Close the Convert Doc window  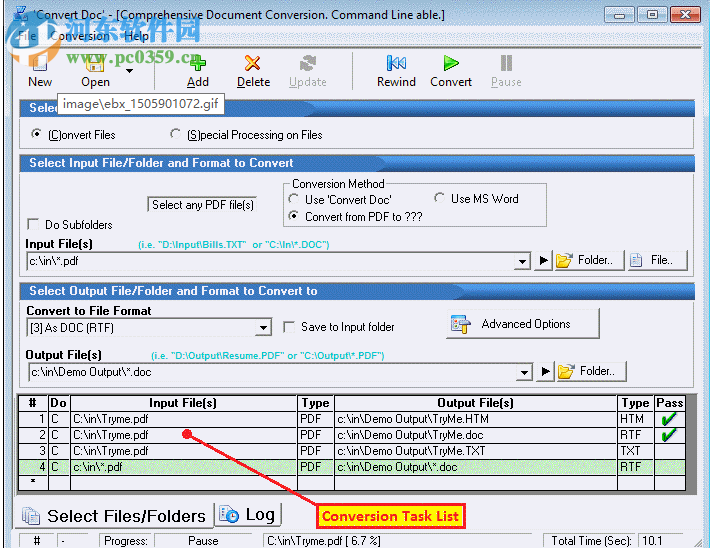point(685,15)
